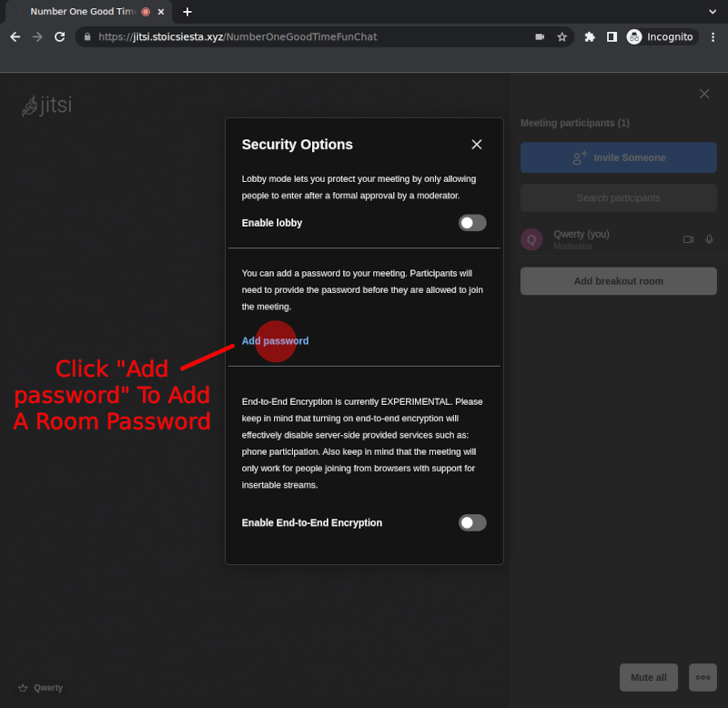The width and height of the screenshot is (728, 708).
Task: Open the Incognito profile menu
Action: click(661, 37)
